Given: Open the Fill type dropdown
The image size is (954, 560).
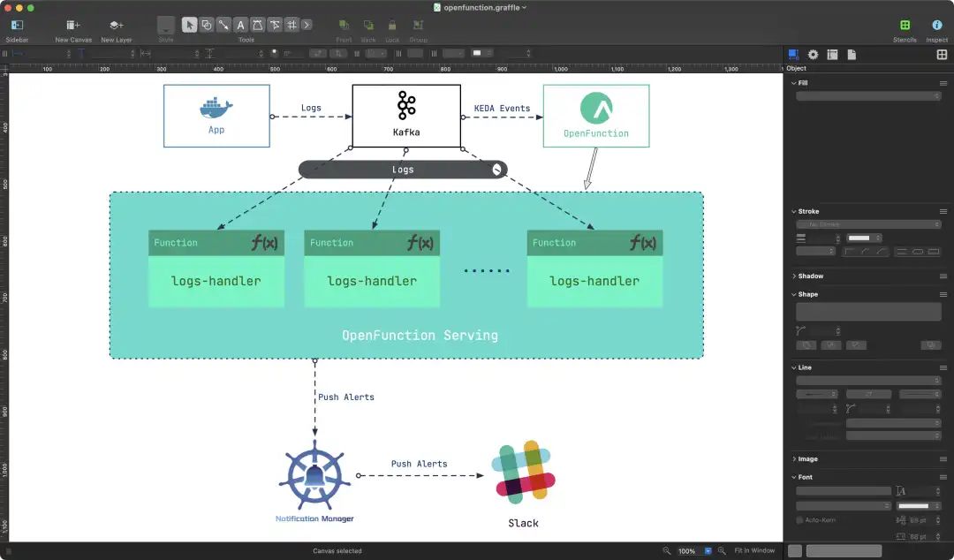Looking at the screenshot, I should click(x=868, y=96).
